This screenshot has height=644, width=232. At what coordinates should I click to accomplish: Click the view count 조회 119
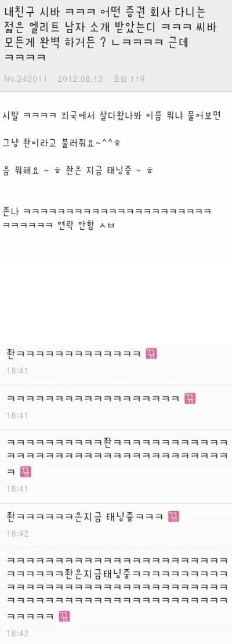pyautogui.click(x=128, y=78)
